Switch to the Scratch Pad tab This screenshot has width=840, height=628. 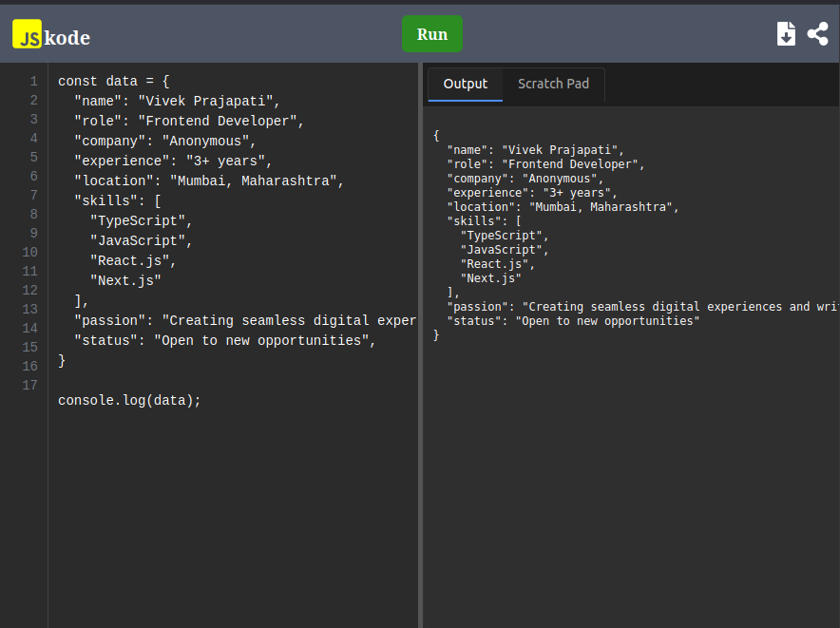pyautogui.click(x=553, y=84)
